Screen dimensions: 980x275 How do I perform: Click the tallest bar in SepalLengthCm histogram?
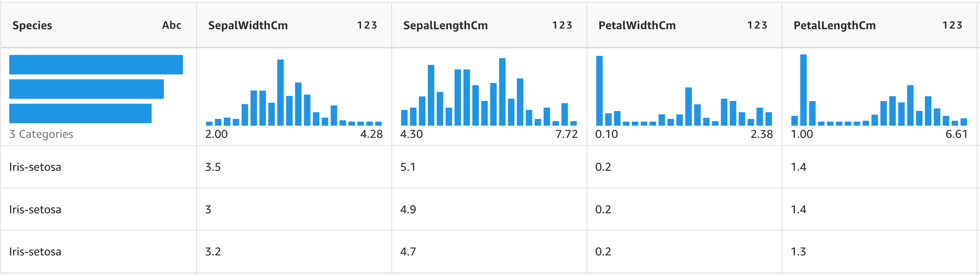[502, 92]
